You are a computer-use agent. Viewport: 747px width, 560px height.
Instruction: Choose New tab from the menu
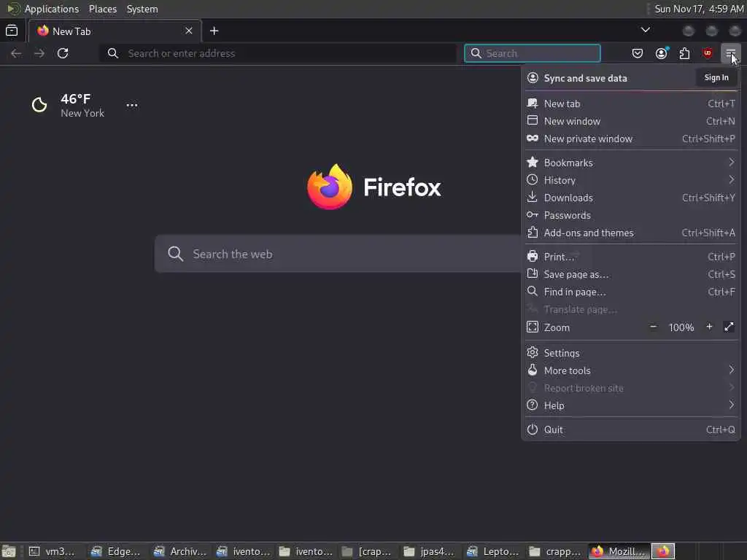coord(631,104)
